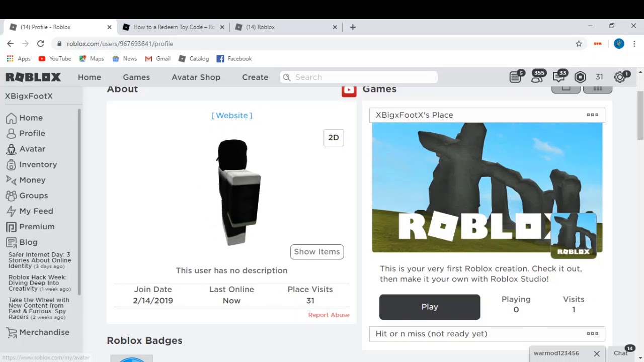
Task: Open YouTube bookmark
Action: 55,59
